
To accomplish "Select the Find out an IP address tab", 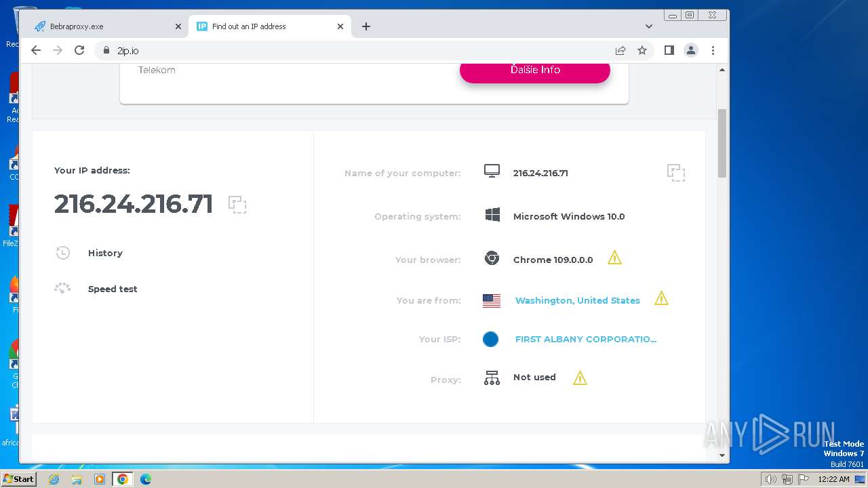I will click(270, 26).
